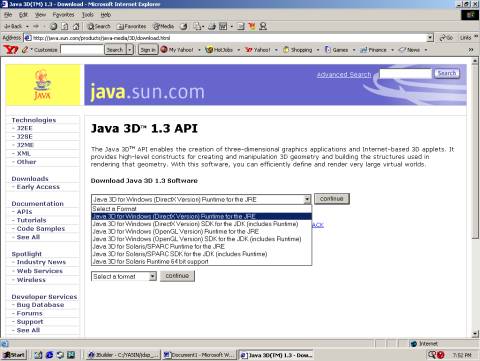This screenshot has height=361, width=480.
Task: Click the Mail icon in toolbar
Action: pos(198,26)
